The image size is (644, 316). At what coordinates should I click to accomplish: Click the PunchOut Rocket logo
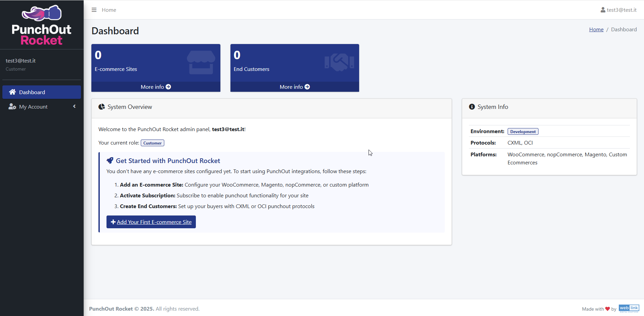(42, 25)
